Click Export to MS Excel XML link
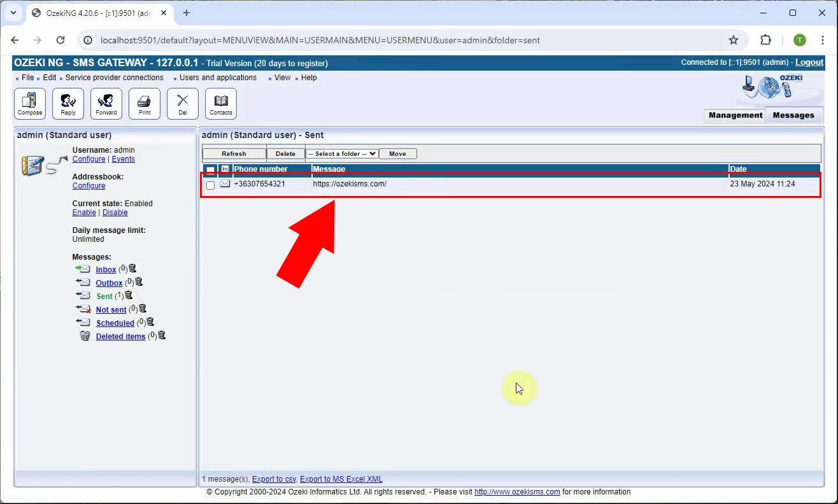This screenshot has width=838, height=504. (x=341, y=479)
